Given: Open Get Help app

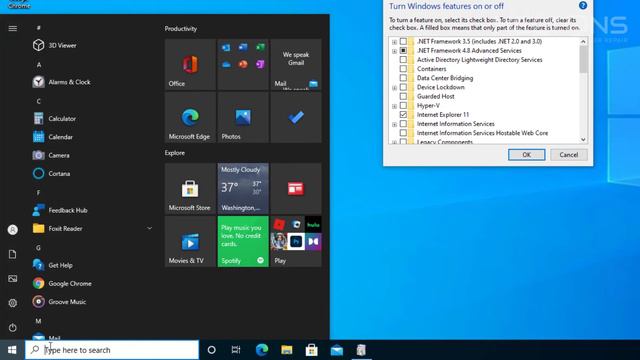Looking at the screenshot, I should click(53, 265).
